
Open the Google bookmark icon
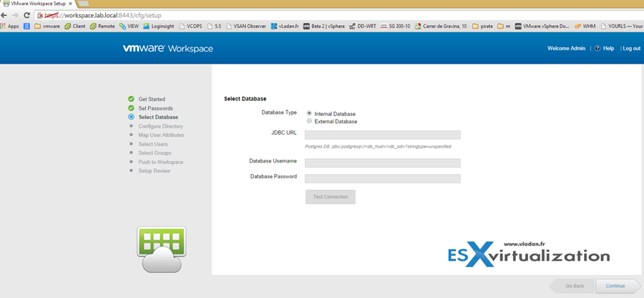pyautogui.click(x=26, y=26)
